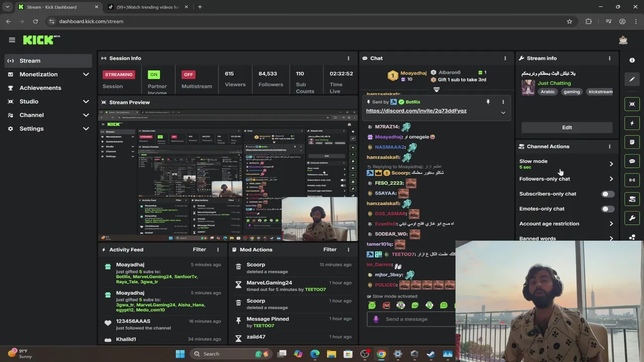This screenshot has width=644, height=362.
Task: Click the Just Chatting category link
Action: point(554,83)
